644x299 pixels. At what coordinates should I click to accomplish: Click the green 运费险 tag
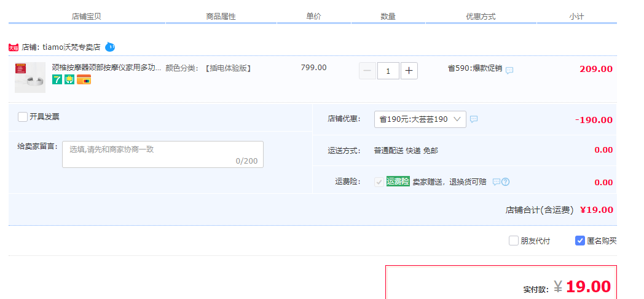pyautogui.click(x=398, y=181)
